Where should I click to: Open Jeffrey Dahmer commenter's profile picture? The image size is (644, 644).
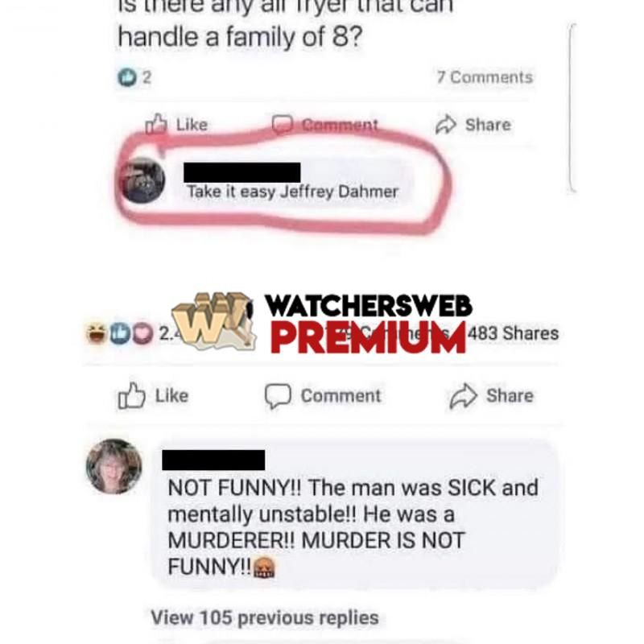point(142,180)
